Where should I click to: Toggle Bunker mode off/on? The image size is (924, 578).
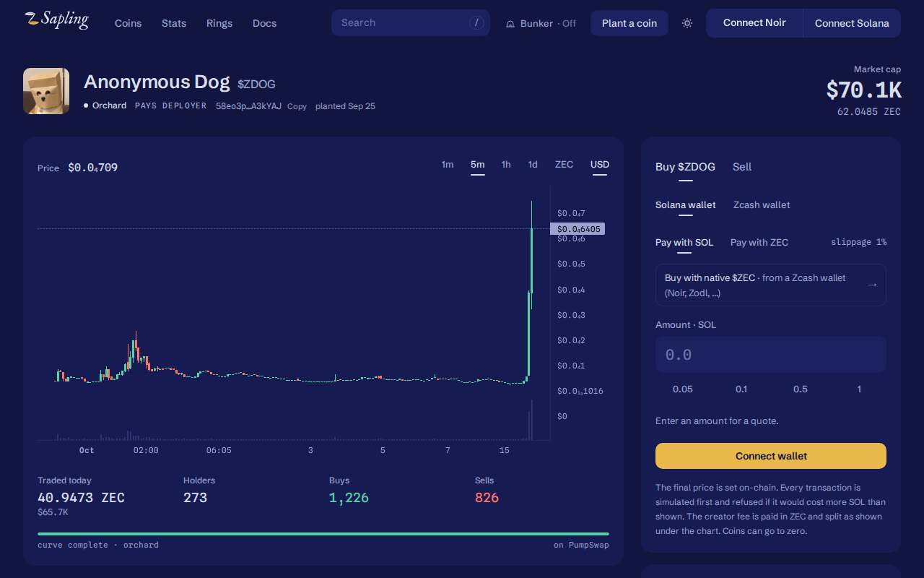[540, 23]
